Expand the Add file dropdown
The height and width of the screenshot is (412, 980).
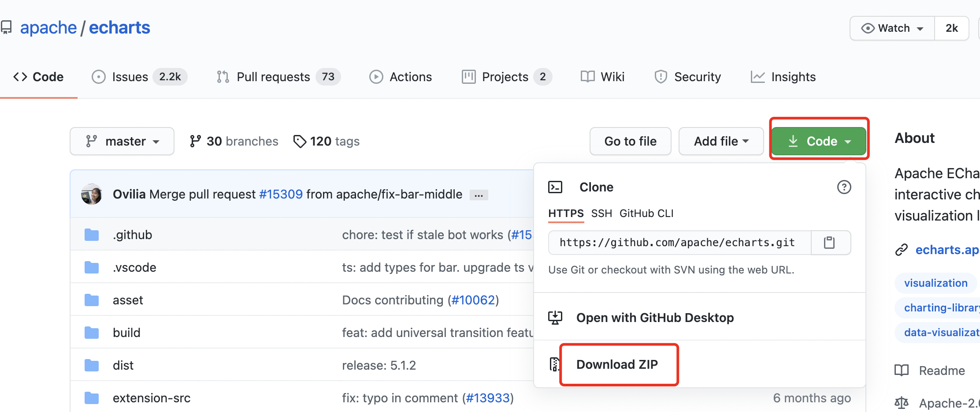pyautogui.click(x=721, y=141)
